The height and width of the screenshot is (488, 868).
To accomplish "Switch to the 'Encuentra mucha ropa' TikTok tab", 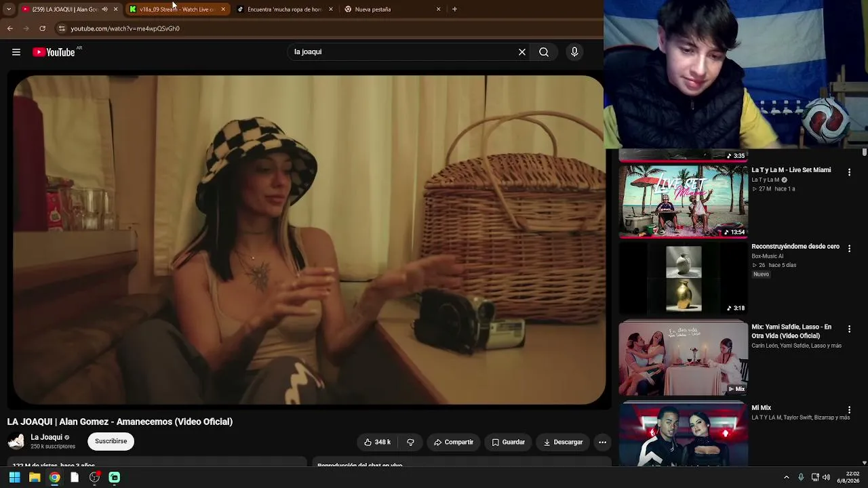I will tap(284, 9).
